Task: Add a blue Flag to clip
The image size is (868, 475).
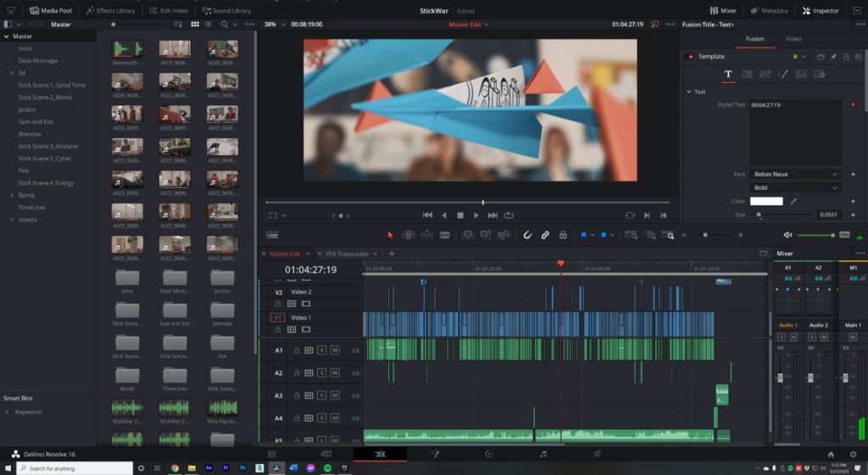Action: [583, 235]
